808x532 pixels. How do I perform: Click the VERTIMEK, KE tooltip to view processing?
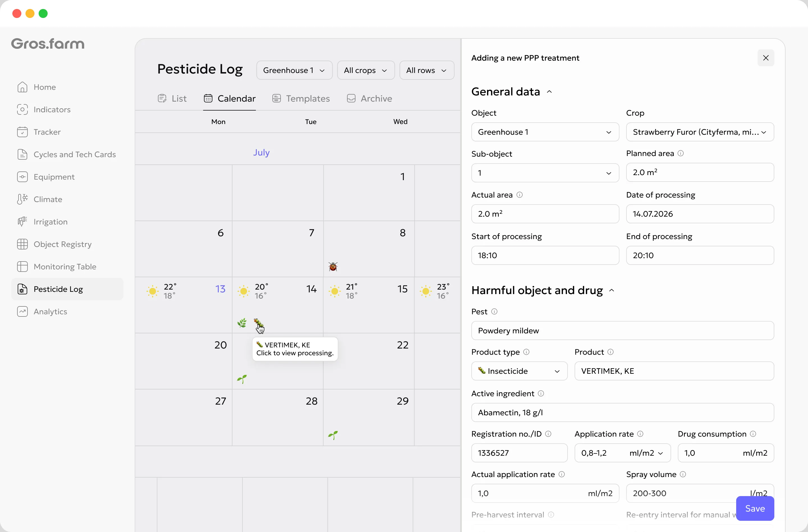click(x=295, y=349)
